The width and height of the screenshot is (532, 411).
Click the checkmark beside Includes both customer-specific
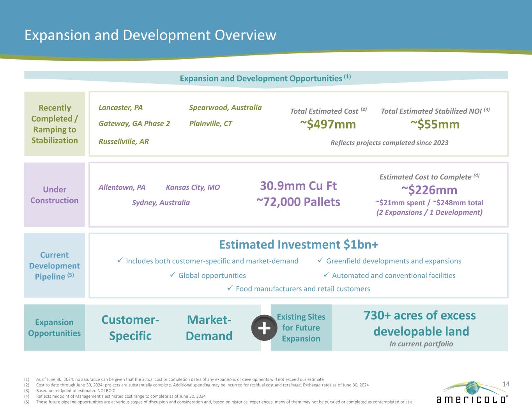[120, 261]
